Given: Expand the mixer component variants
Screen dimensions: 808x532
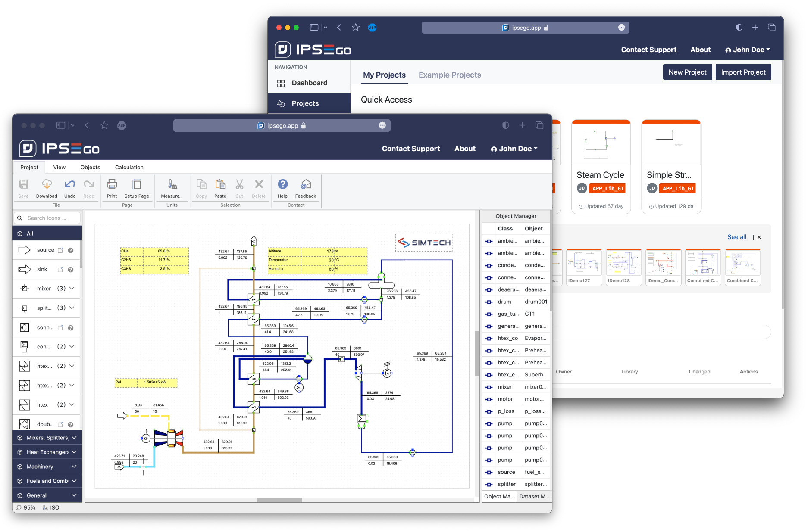Looking at the screenshot, I should click(x=72, y=288).
